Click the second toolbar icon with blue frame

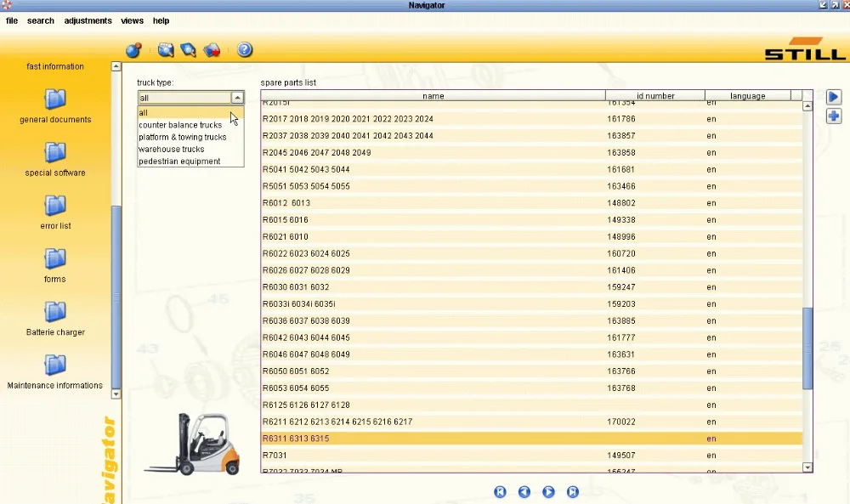click(166, 50)
